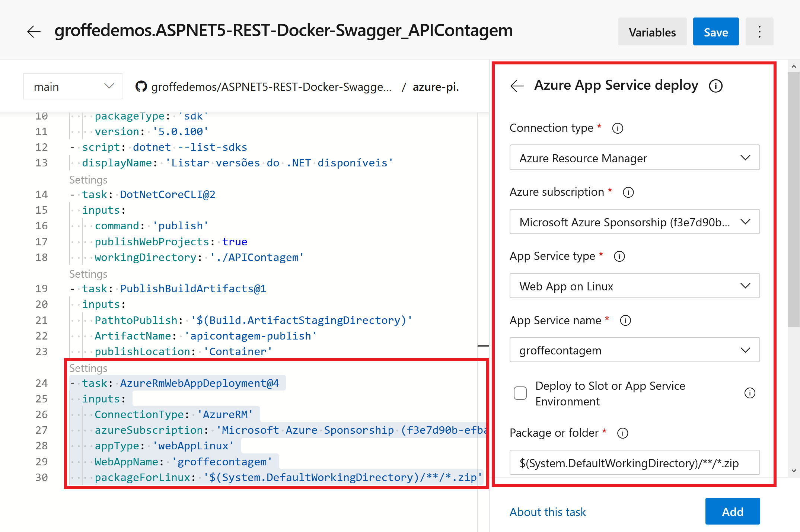
Task: Click the back arrow beside the pipeline title
Action: pyautogui.click(x=34, y=31)
